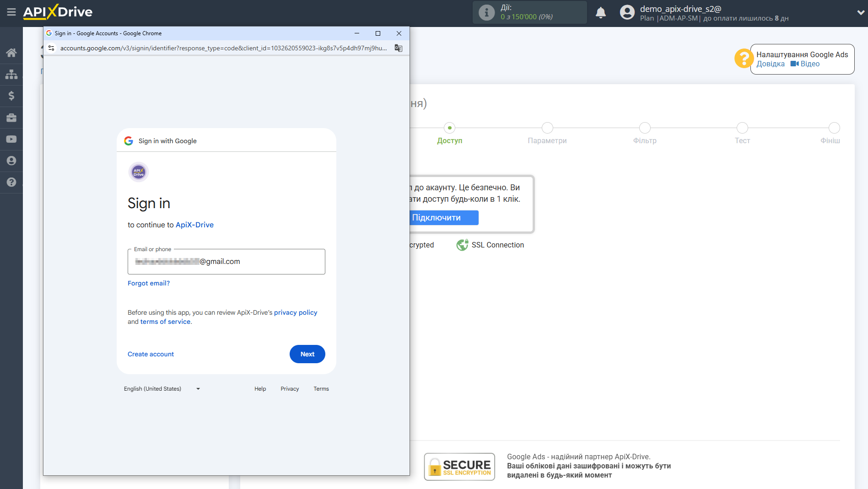Screen dimensions: 868x489
Task: Open the Довідка help link
Action: [770, 64]
